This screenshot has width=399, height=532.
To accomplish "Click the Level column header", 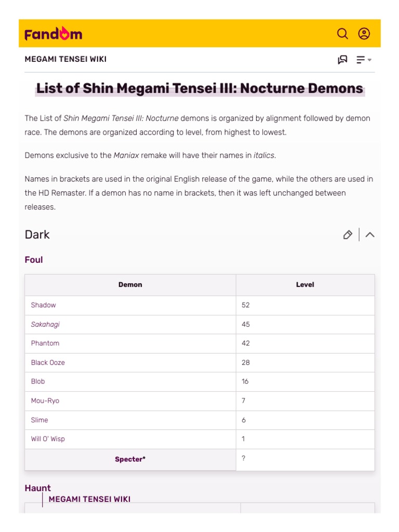I will [x=305, y=285].
